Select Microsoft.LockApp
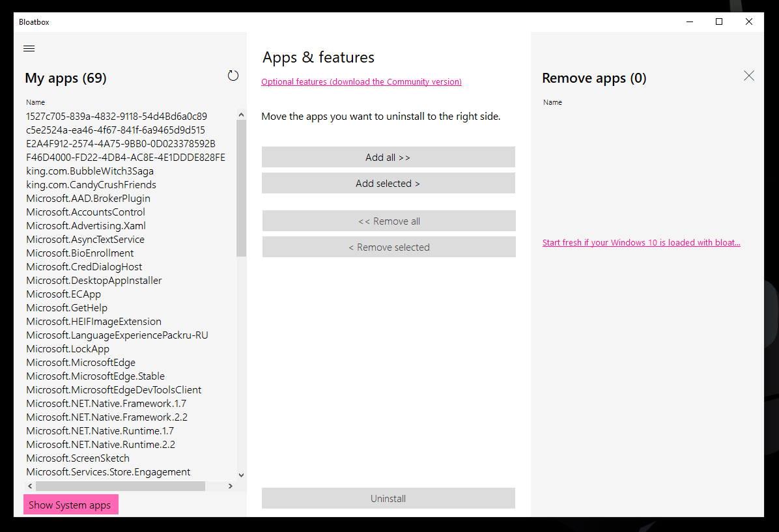The height and width of the screenshot is (532, 779). pos(68,349)
